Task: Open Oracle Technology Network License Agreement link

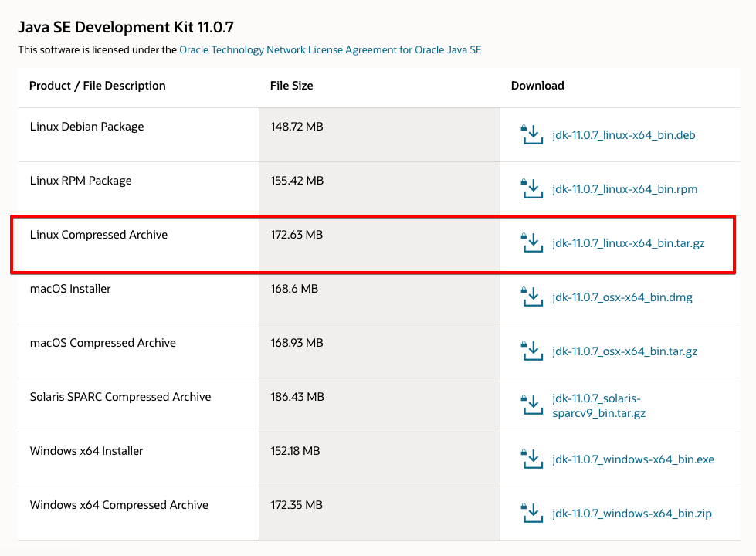Action: tap(330, 49)
